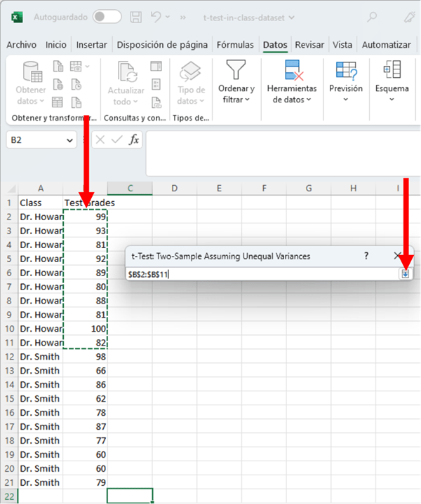Open the Archivo menu

[21, 45]
